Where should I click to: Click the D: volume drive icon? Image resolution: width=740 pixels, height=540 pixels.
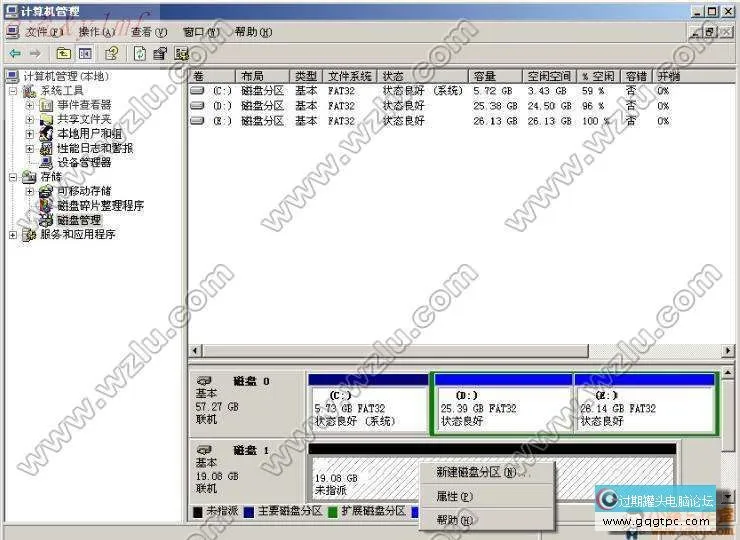coord(197,105)
